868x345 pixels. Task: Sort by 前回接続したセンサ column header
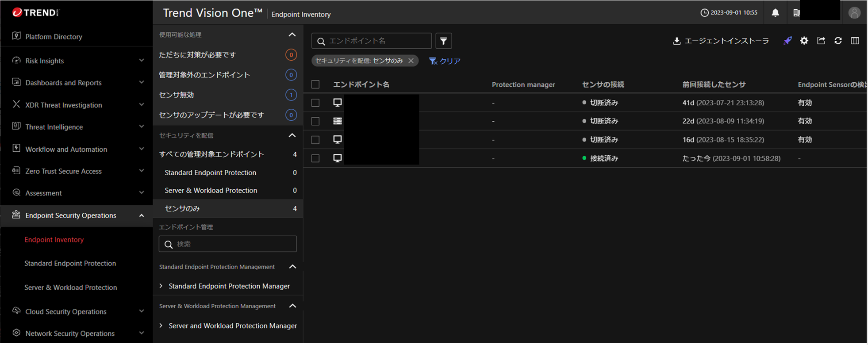coord(714,84)
